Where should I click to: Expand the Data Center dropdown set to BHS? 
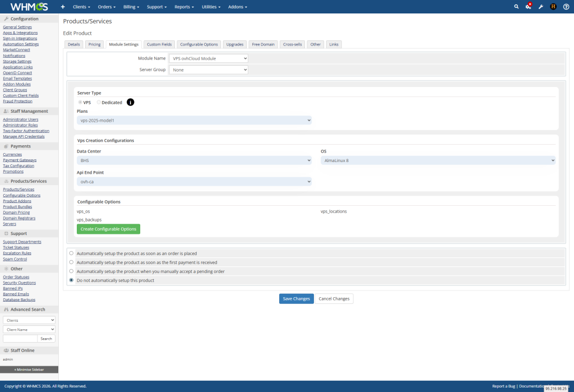click(195, 160)
